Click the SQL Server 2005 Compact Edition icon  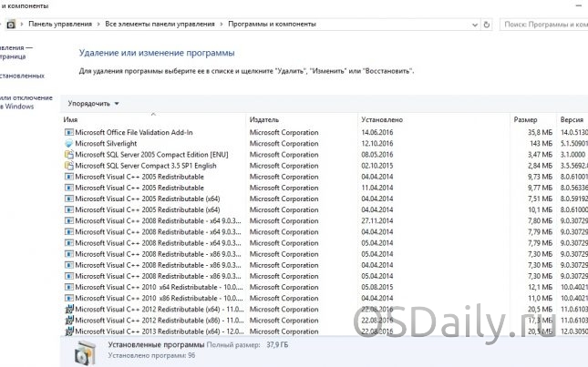[x=68, y=155]
